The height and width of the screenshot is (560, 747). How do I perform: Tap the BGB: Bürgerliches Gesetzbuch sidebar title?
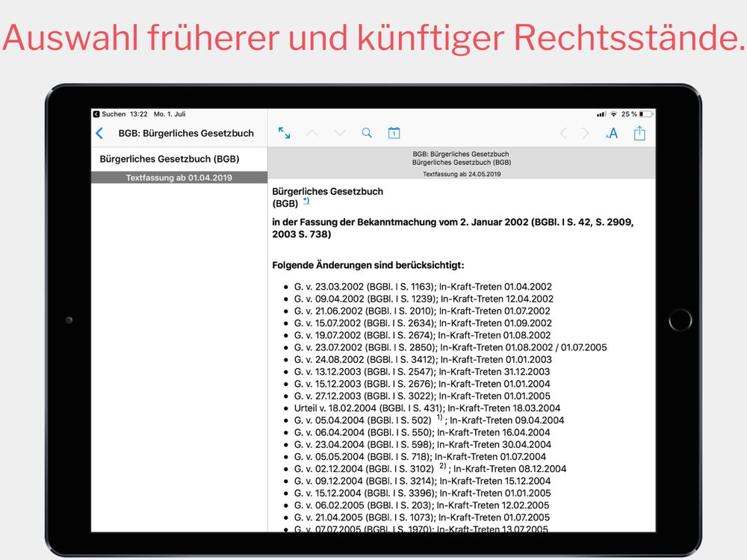pos(186,134)
